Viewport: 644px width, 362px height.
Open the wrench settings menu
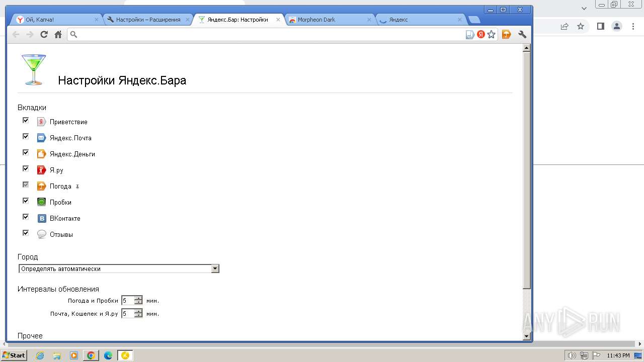pyautogui.click(x=522, y=34)
